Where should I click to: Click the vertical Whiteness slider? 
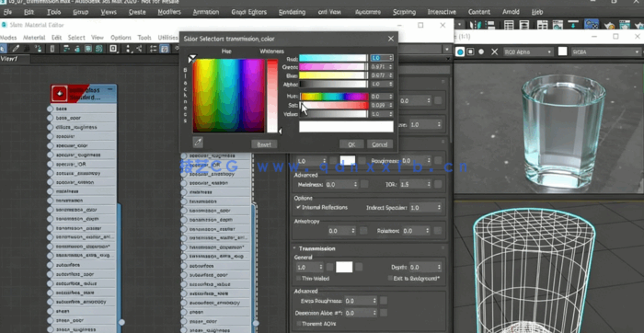[272, 96]
